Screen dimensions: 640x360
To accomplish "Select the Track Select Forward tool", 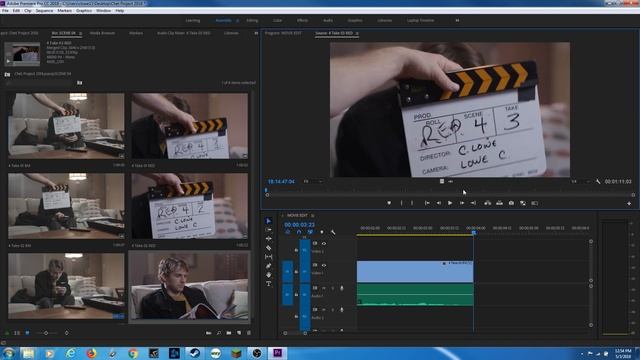I will (x=268, y=230).
